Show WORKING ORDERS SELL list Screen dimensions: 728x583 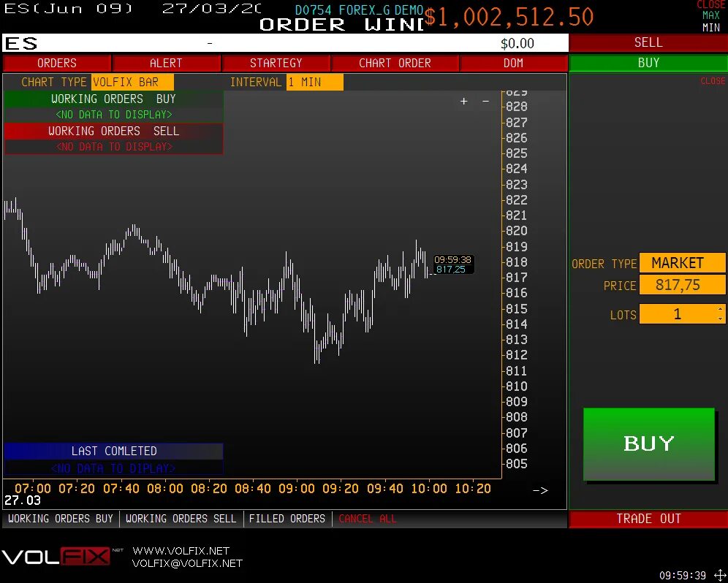181,519
